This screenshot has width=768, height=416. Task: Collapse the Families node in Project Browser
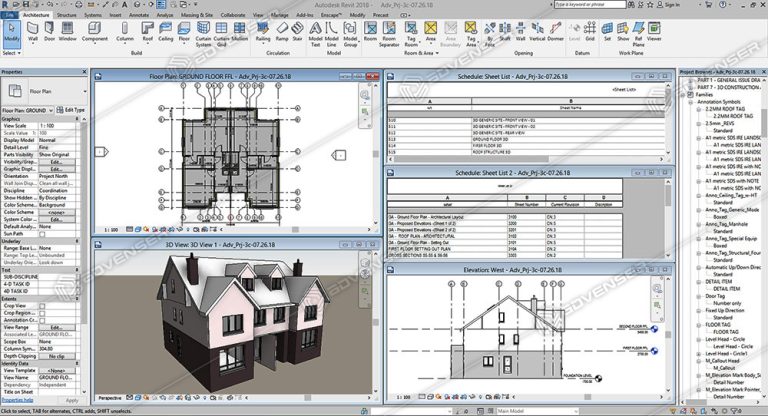[x=684, y=95]
